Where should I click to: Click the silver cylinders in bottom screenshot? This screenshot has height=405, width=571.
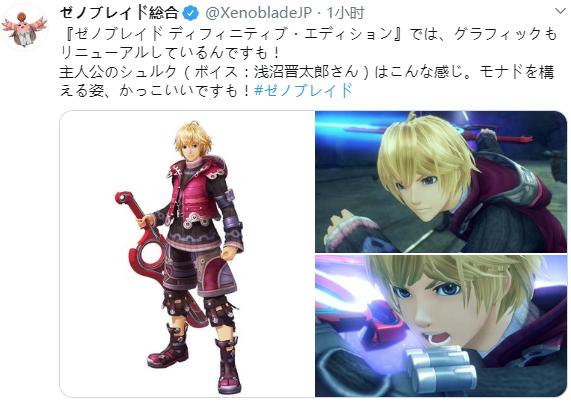439,369
